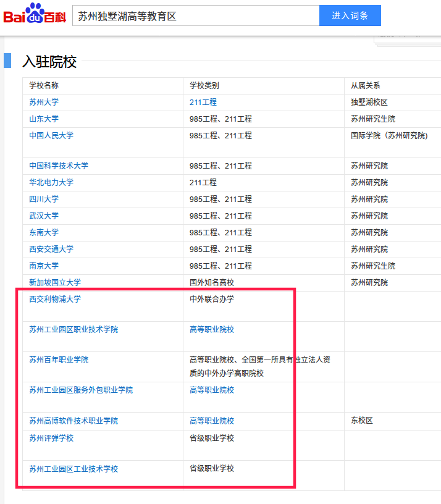Click the 211工程 link for 苏州大学
The width and height of the screenshot is (441, 504).
[203, 102]
